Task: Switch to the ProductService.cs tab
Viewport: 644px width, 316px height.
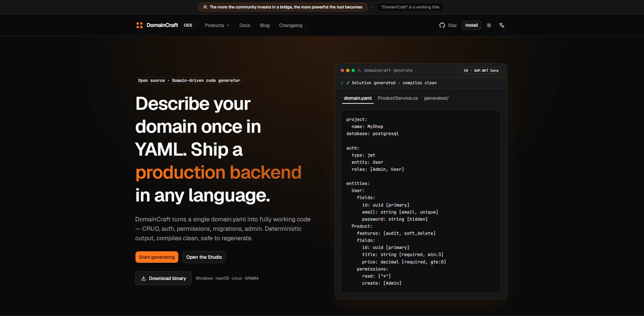Action: pyautogui.click(x=398, y=98)
